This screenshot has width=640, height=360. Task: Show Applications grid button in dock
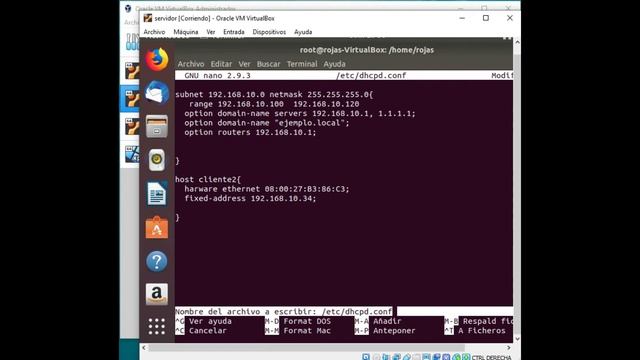pyautogui.click(x=157, y=327)
